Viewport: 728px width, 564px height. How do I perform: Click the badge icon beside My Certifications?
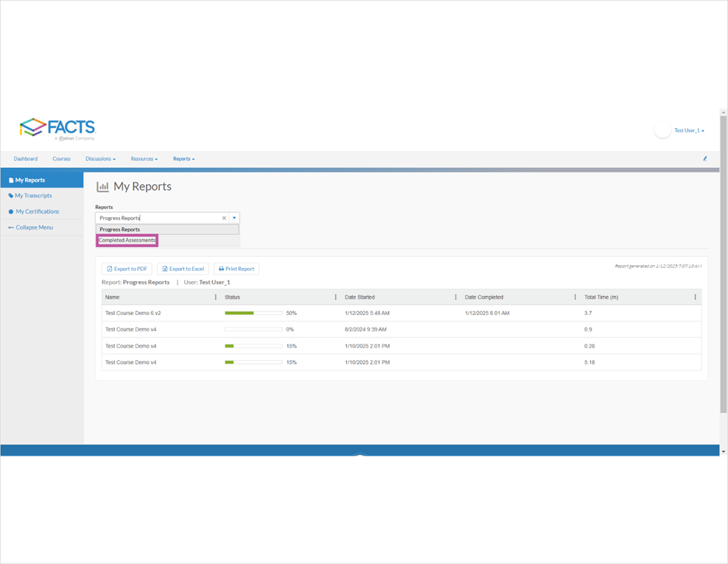[10, 211]
